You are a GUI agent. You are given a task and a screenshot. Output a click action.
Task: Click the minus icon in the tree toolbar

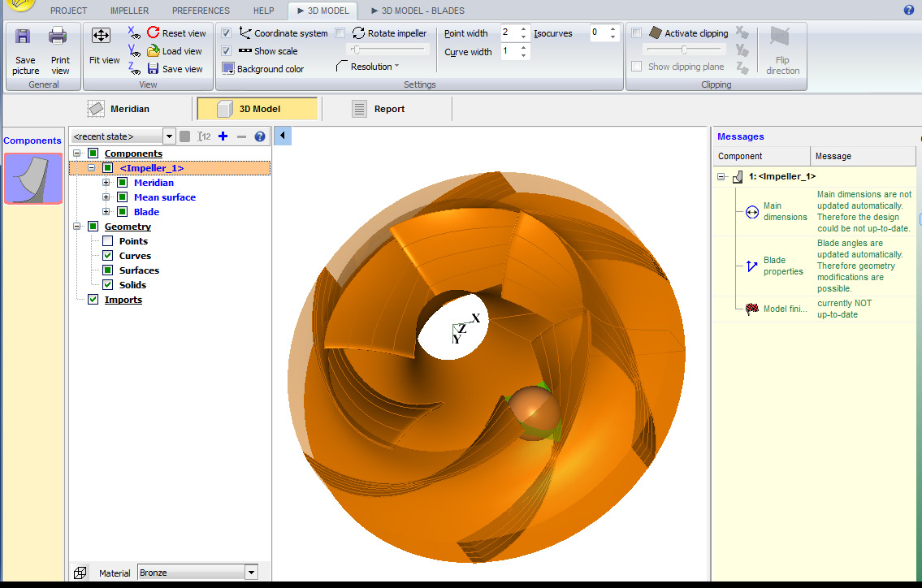pyautogui.click(x=241, y=136)
